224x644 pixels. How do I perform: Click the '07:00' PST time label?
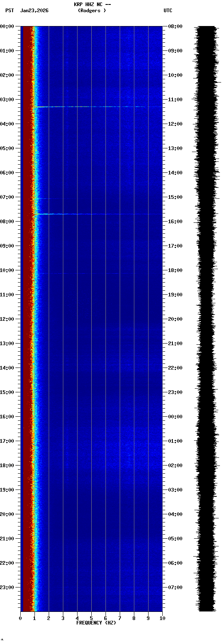(x=7, y=197)
